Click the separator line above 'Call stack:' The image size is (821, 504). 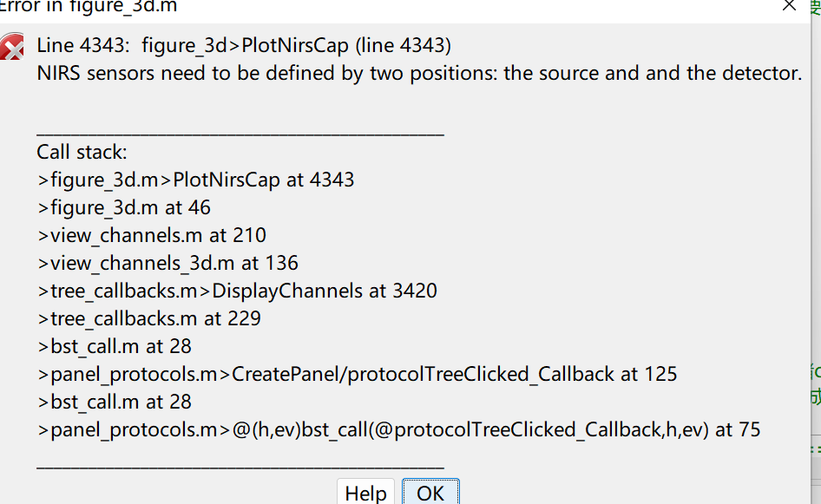point(240,134)
